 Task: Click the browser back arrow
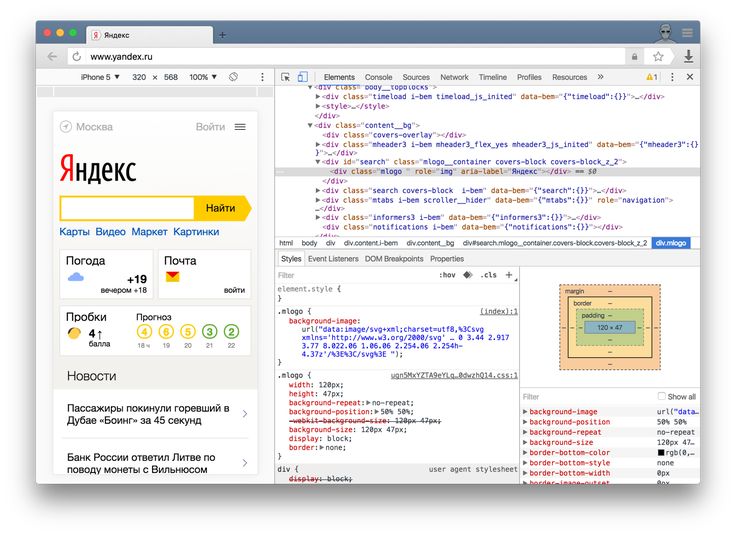point(52,57)
